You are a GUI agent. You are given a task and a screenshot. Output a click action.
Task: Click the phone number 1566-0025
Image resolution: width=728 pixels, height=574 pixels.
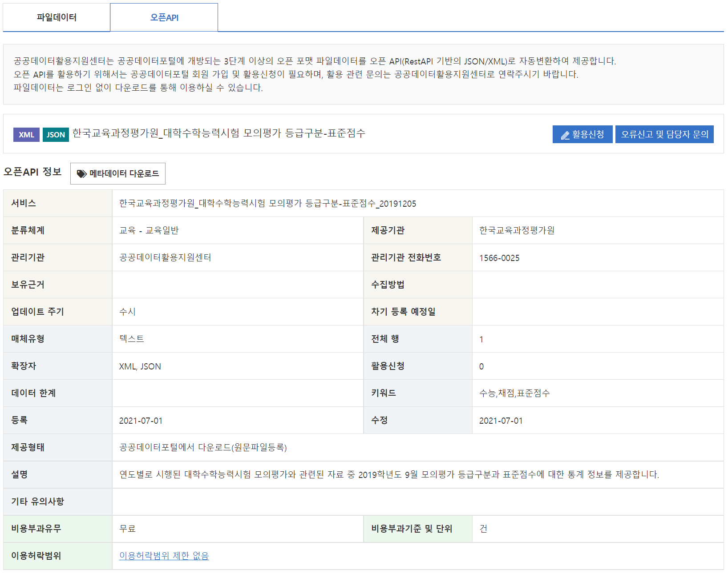[499, 258]
